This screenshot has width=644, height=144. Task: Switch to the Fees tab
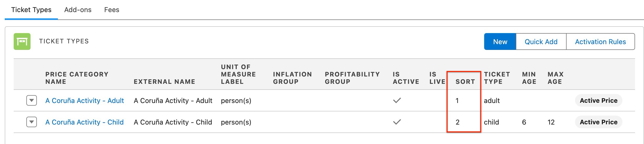(112, 10)
